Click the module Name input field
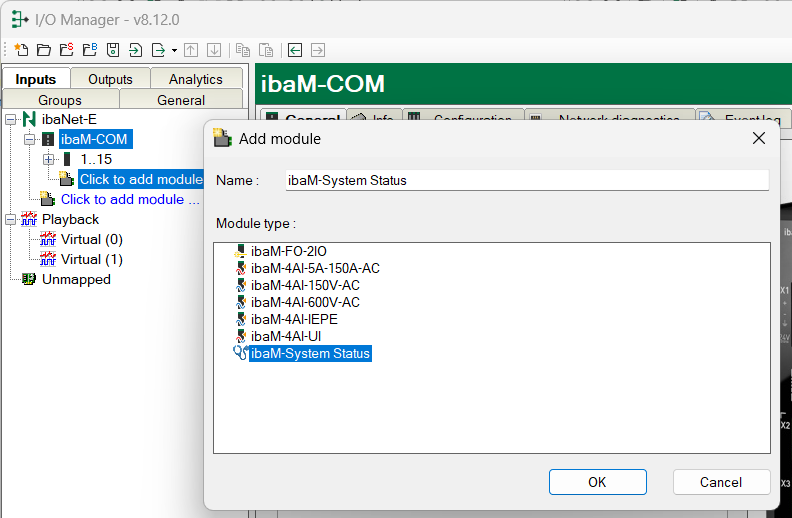The image size is (792, 518). (x=527, y=180)
